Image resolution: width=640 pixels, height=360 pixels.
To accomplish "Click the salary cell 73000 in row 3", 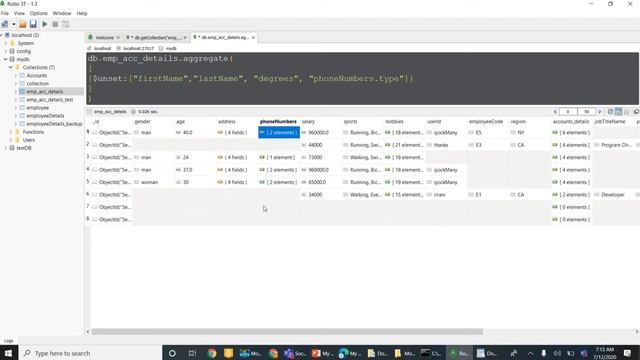I will [x=321, y=158].
